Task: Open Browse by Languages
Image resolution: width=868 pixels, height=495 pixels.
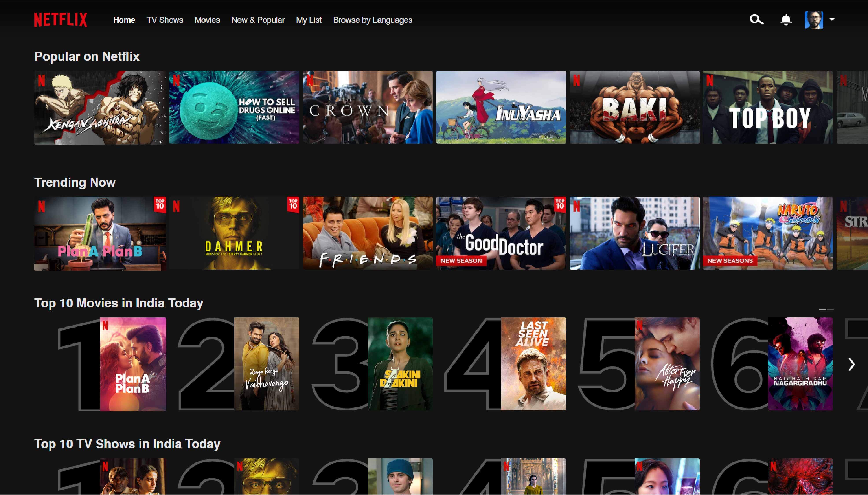Action: click(x=373, y=20)
